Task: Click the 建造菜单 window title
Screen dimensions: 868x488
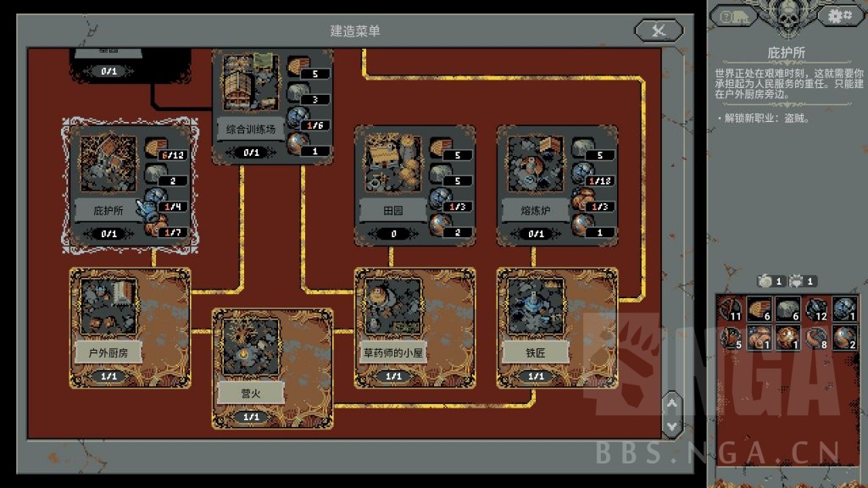Action: (355, 31)
